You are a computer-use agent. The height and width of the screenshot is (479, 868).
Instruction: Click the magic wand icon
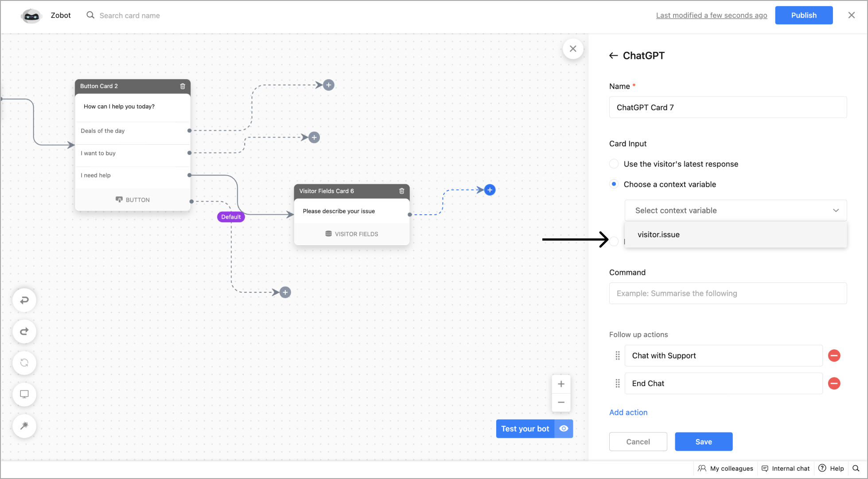[x=24, y=426]
